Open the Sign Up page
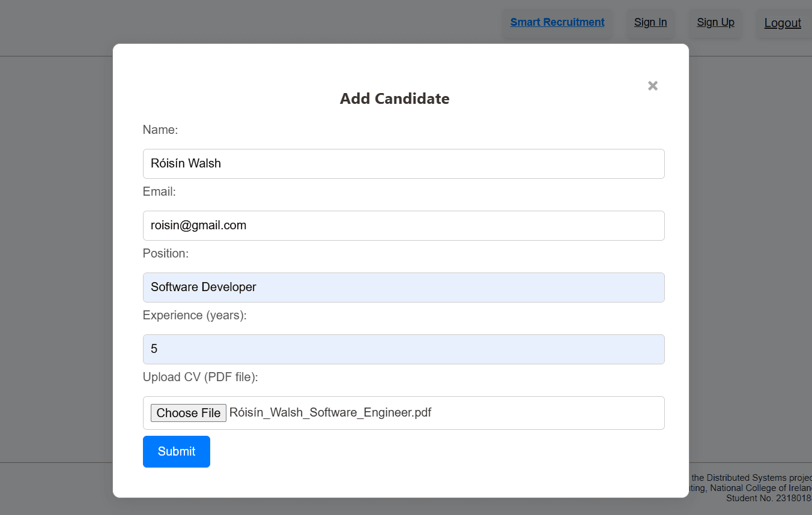The width and height of the screenshot is (812, 515). pos(715,22)
